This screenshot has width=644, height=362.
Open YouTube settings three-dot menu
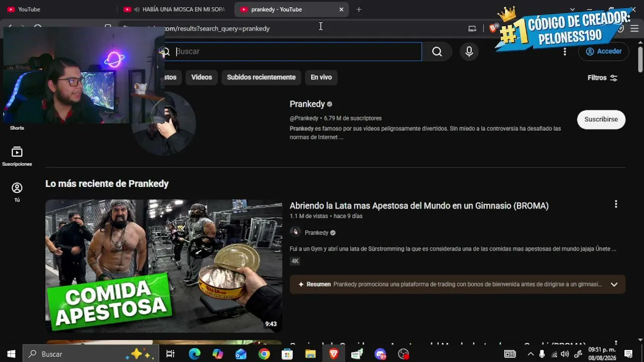click(x=565, y=51)
